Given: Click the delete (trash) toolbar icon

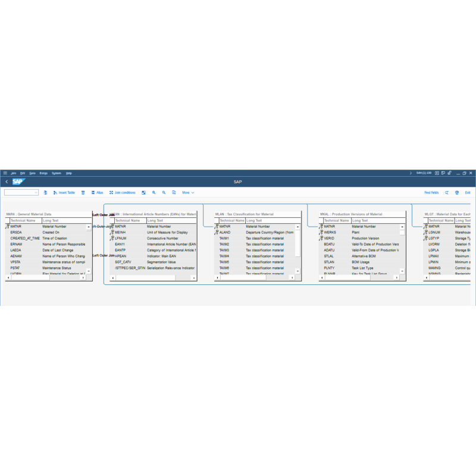Looking at the screenshot, I should coord(83,192).
